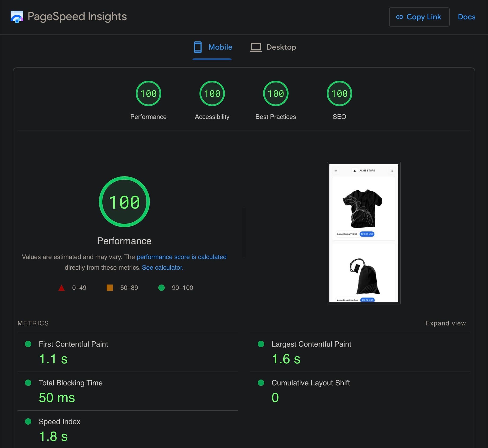
Task: Click the chain-link icon inside Copy Link
Action: tap(399, 17)
